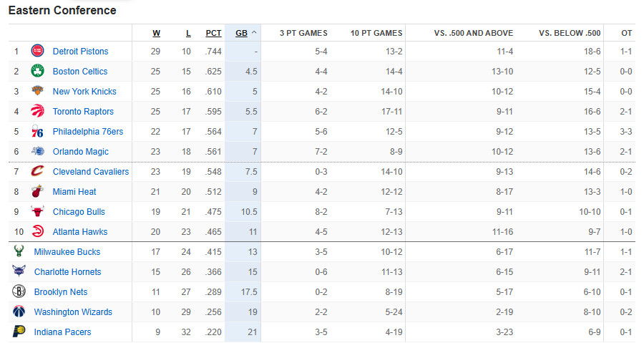
Task: Click the Philadelphia 76ers logo
Action: pos(37,132)
